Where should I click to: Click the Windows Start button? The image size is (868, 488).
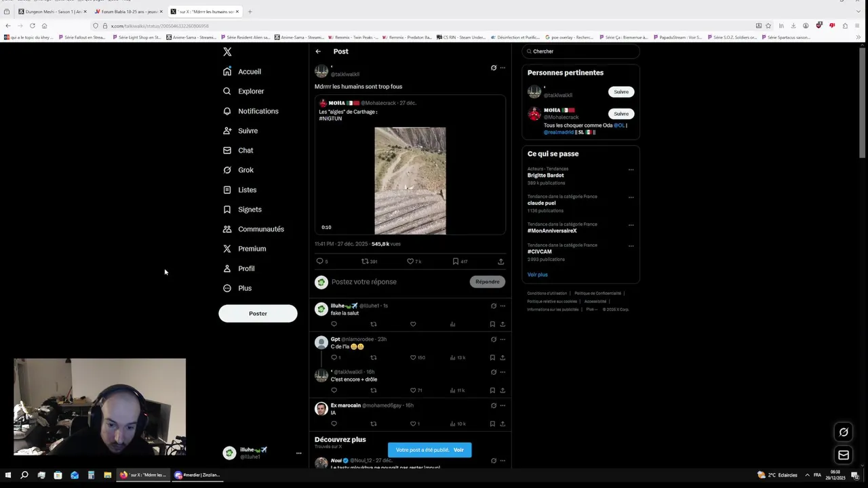pos(8,475)
